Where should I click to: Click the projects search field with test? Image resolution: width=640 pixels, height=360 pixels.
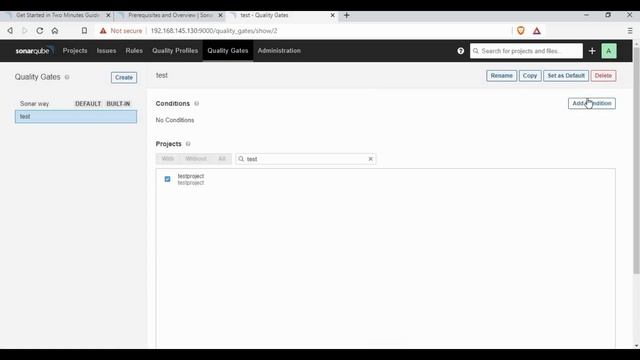305,159
